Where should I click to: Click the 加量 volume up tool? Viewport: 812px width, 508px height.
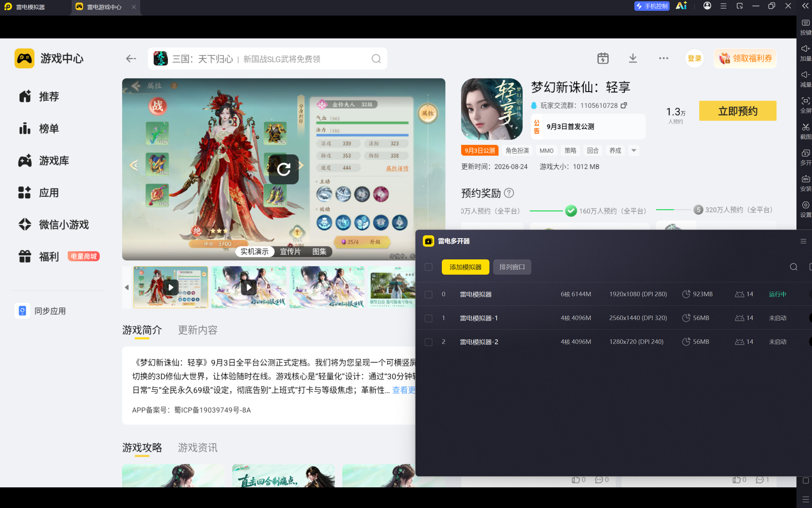point(805,53)
